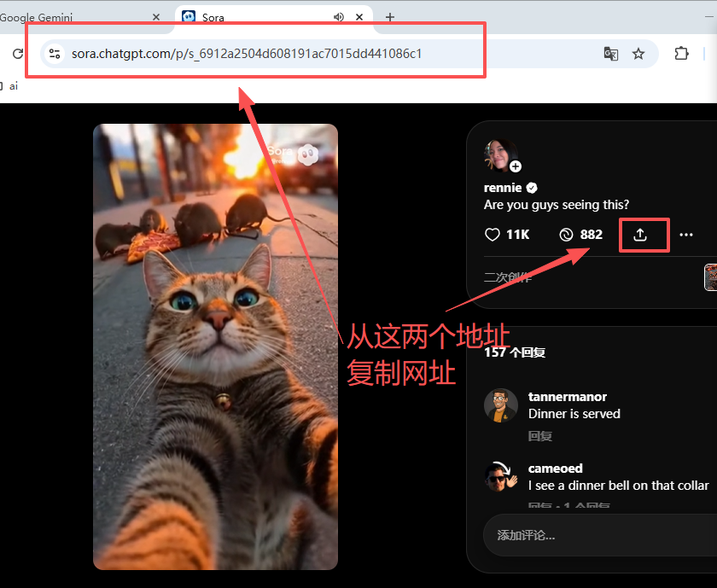Open the Google Translate icon in address bar
The image size is (717, 588).
coord(610,54)
